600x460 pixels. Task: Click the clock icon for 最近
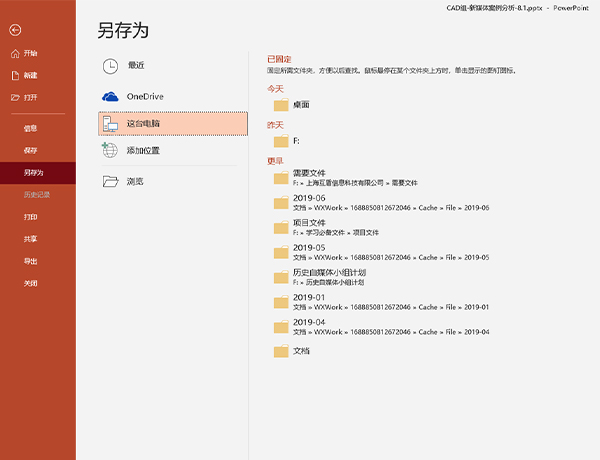110,66
